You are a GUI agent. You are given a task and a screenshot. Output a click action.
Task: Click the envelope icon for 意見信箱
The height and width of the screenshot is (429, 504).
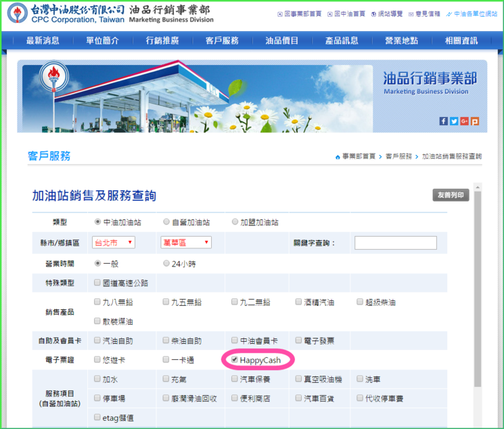click(410, 14)
